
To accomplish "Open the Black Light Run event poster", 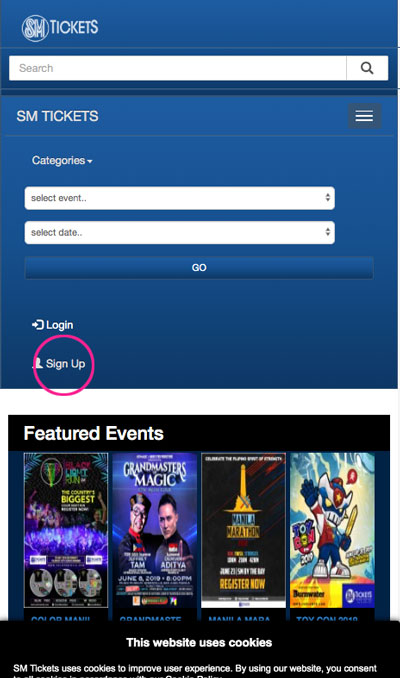I will pyautogui.click(x=66, y=530).
